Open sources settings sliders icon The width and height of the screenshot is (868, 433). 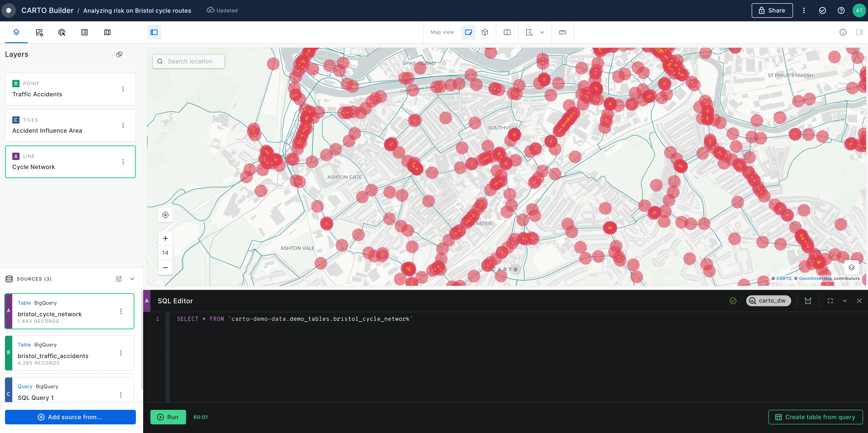(x=119, y=279)
